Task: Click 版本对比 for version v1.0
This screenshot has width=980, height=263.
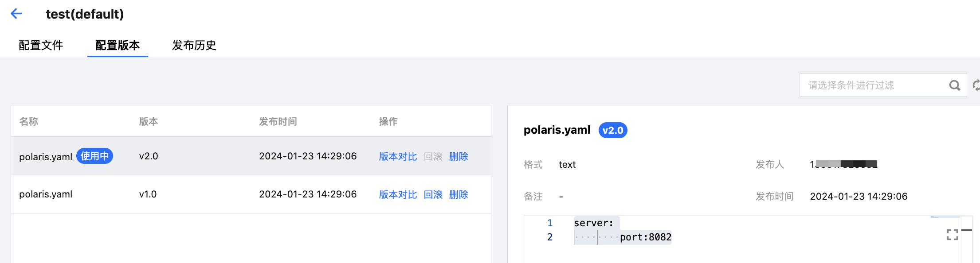Action: 398,194
